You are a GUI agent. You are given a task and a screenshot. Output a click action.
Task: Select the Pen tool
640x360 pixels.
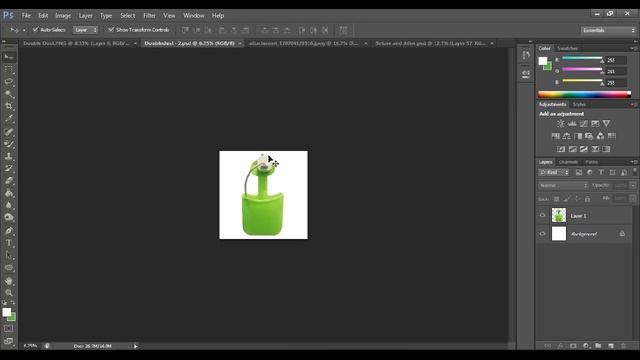coord(9,231)
